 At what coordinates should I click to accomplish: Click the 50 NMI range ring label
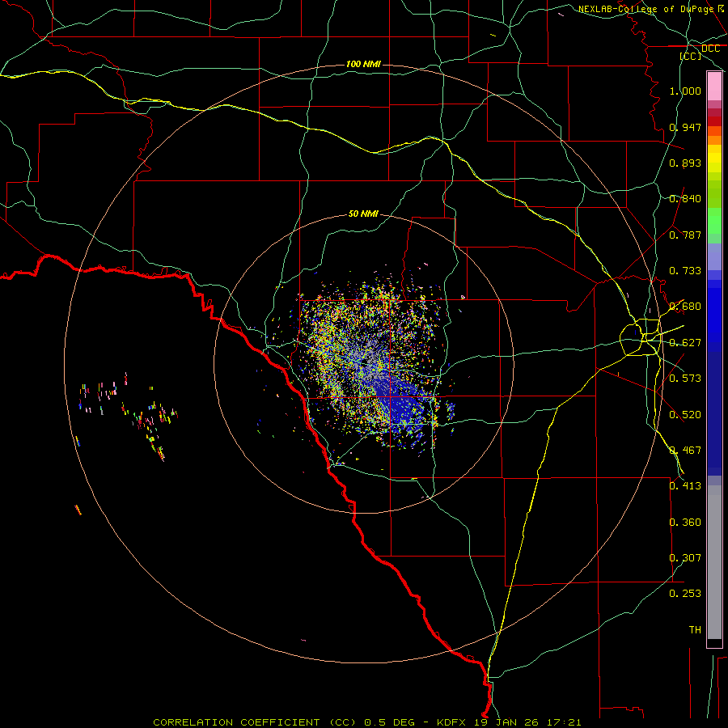coord(363,214)
